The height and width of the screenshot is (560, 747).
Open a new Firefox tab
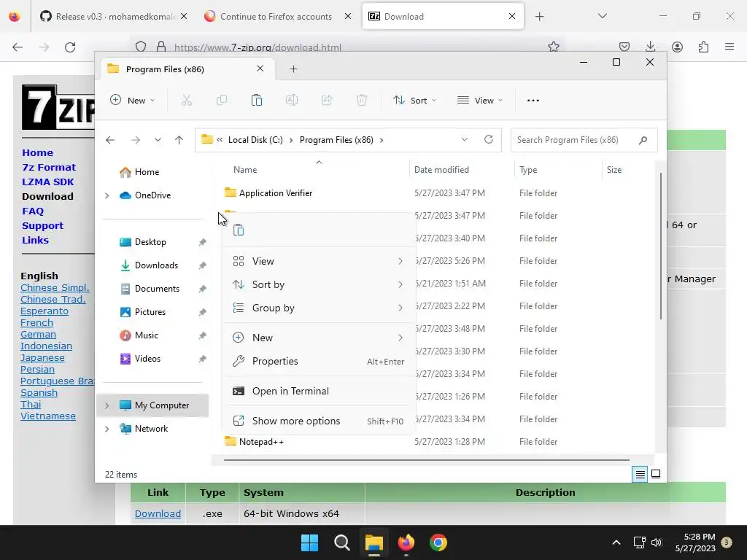[539, 17]
